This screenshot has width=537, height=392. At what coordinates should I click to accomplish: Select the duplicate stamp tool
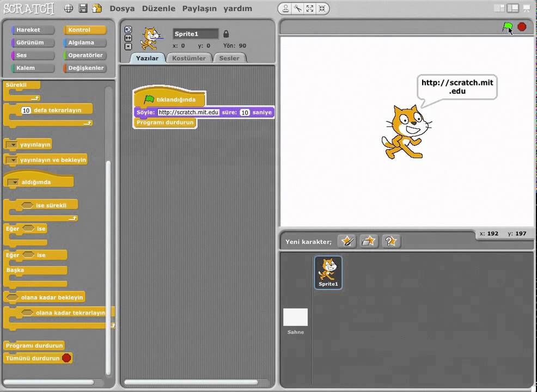click(x=285, y=9)
